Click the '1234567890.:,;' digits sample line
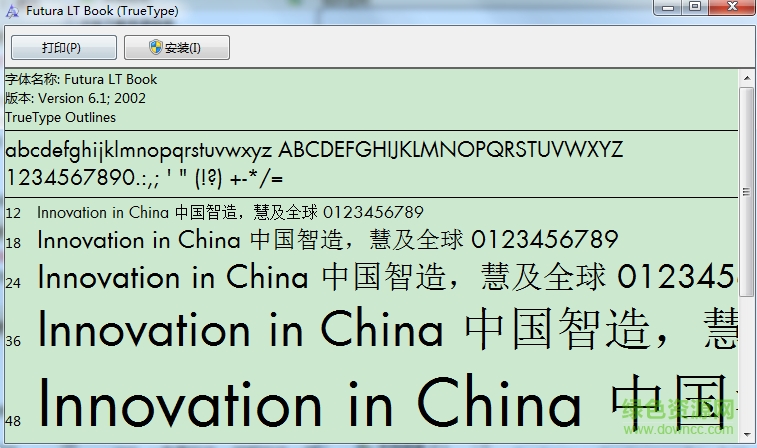This screenshot has width=757, height=448. (144, 178)
